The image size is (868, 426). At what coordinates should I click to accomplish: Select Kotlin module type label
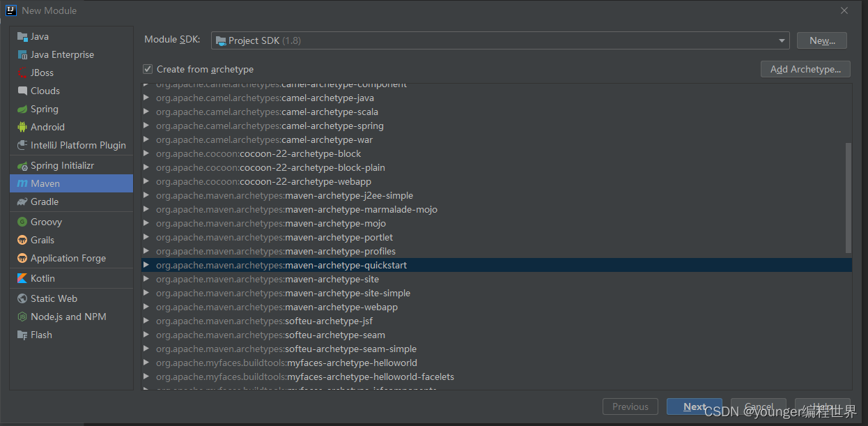click(x=42, y=278)
